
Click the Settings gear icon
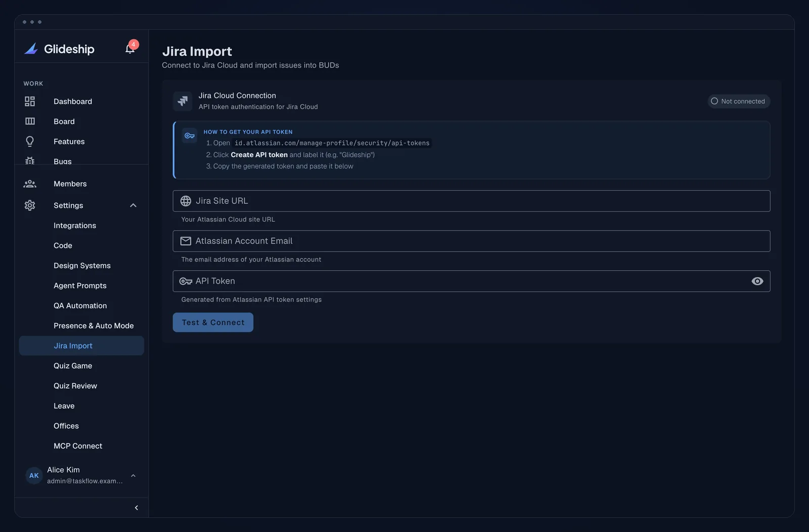[x=30, y=205]
